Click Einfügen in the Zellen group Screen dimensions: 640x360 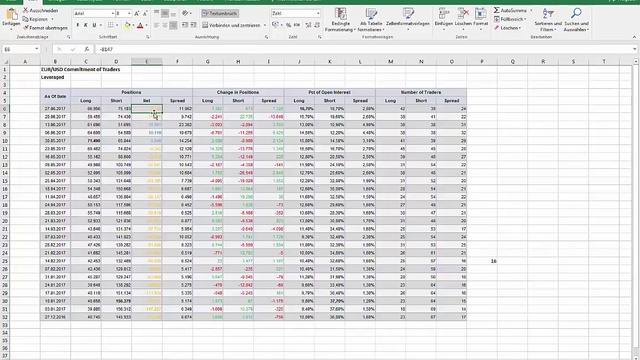[444, 19]
